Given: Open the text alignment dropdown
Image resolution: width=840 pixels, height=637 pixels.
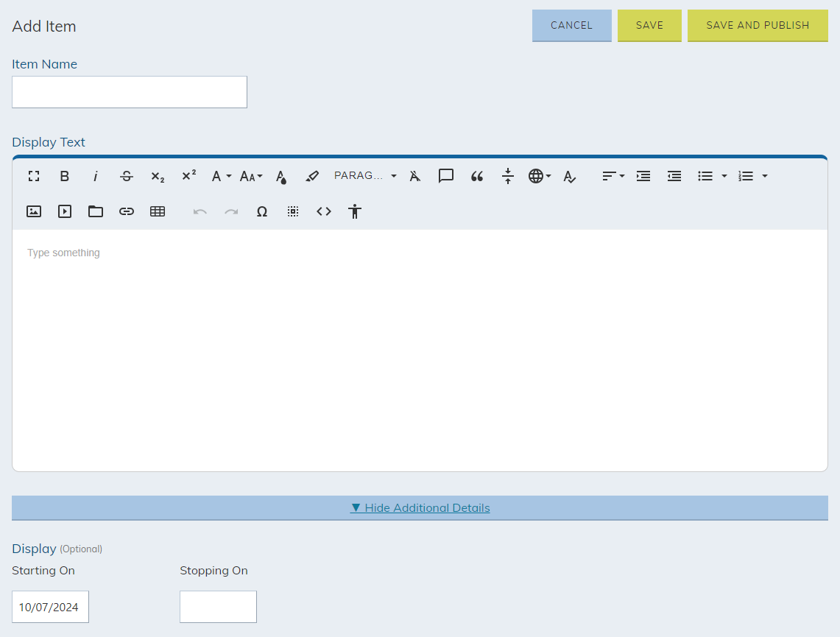Looking at the screenshot, I should pos(613,176).
